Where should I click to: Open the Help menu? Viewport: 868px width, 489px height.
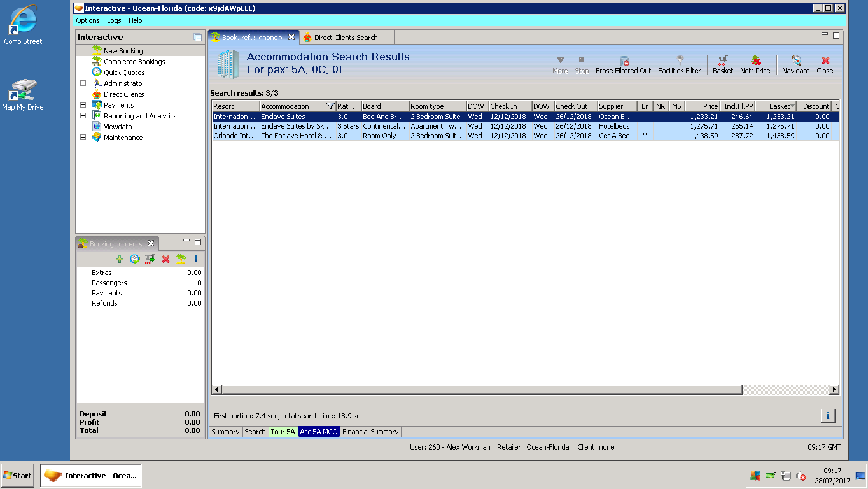click(x=135, y=21)
